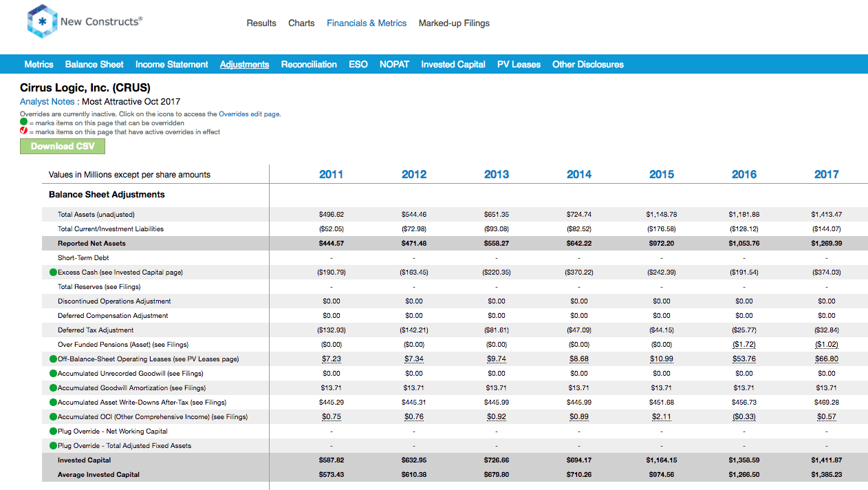The image size is (868, 490).
Task: Open the Overrides edit page link
Action: 249,114
